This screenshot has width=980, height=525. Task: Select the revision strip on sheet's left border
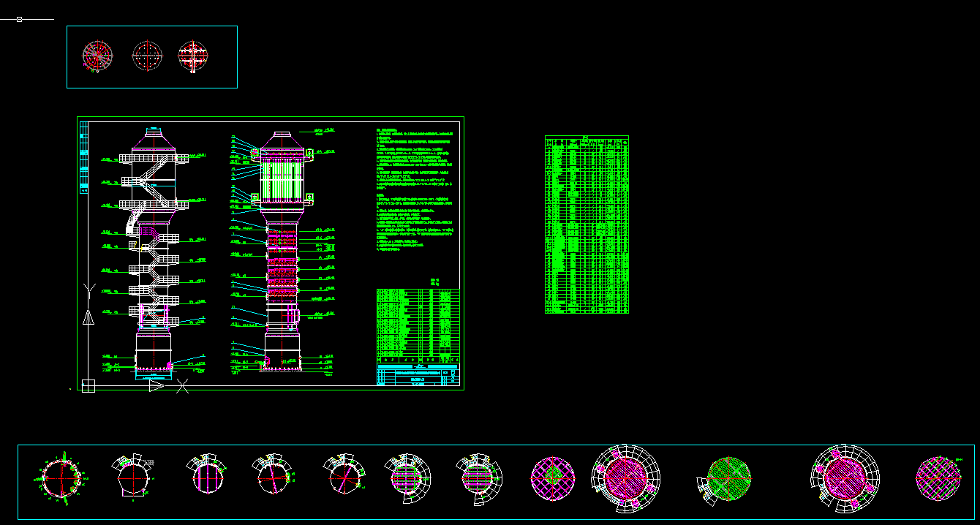tap(83, 156)
